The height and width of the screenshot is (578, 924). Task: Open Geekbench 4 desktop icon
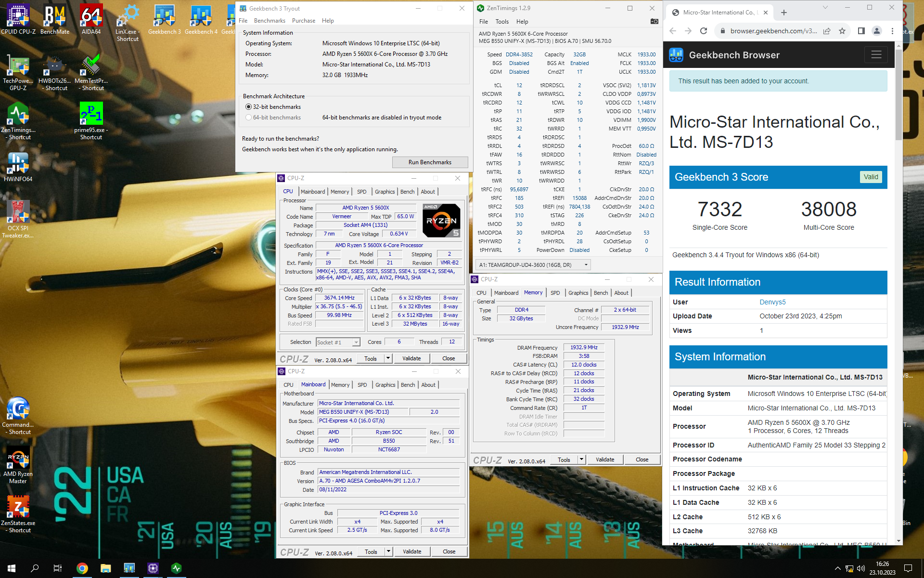click(201, 19)
